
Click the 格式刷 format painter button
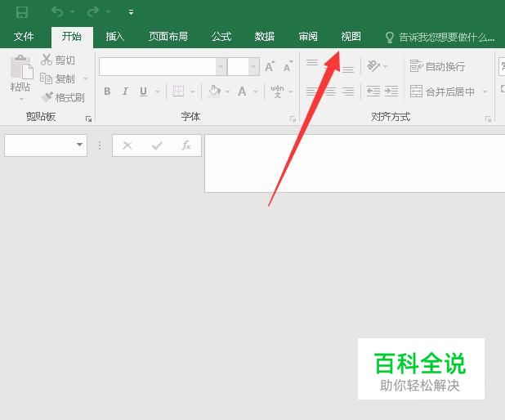point(63,97)
